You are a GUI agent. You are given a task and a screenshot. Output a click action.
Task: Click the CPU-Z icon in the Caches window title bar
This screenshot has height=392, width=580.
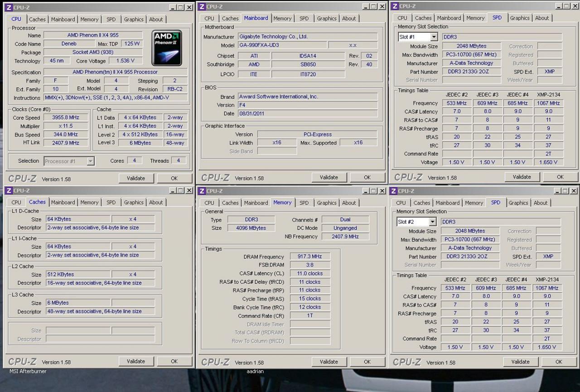click(x=9, y=190)
